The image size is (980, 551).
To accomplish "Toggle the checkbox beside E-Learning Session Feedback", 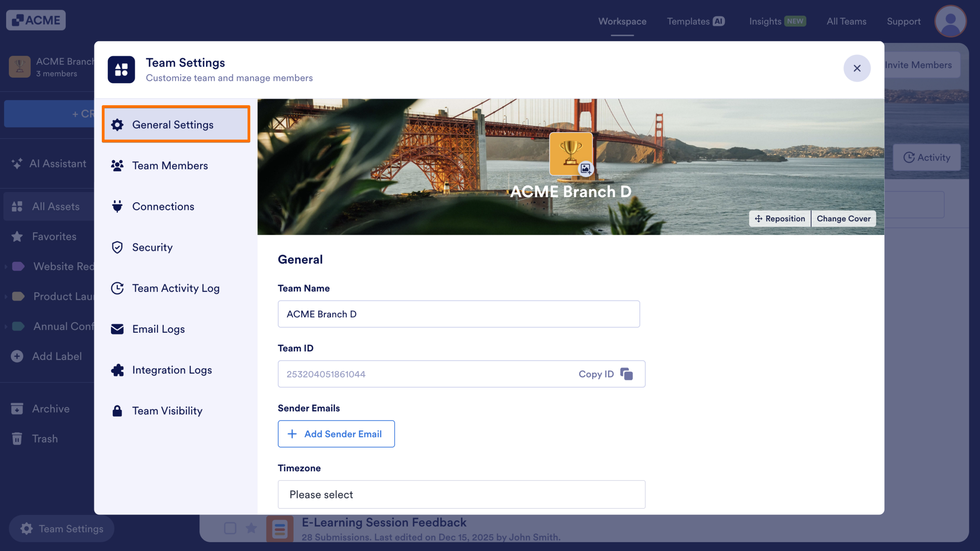I will tap(230, 528).
